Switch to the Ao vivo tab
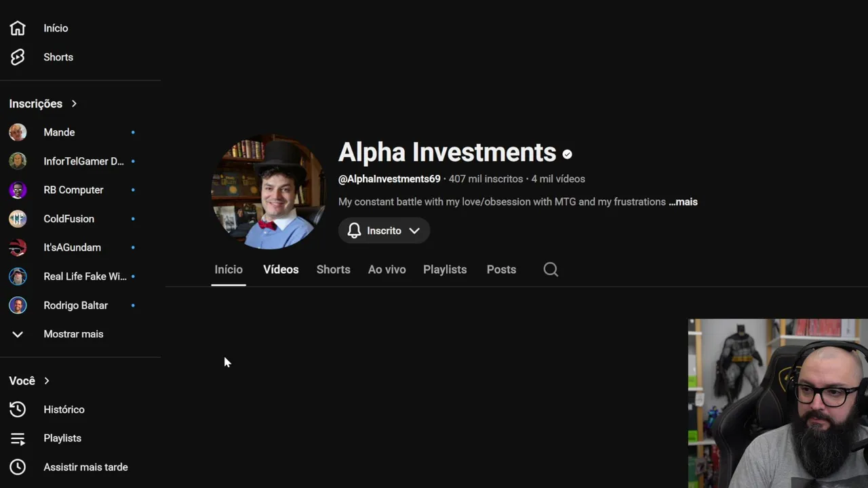 tap(387, 270)
